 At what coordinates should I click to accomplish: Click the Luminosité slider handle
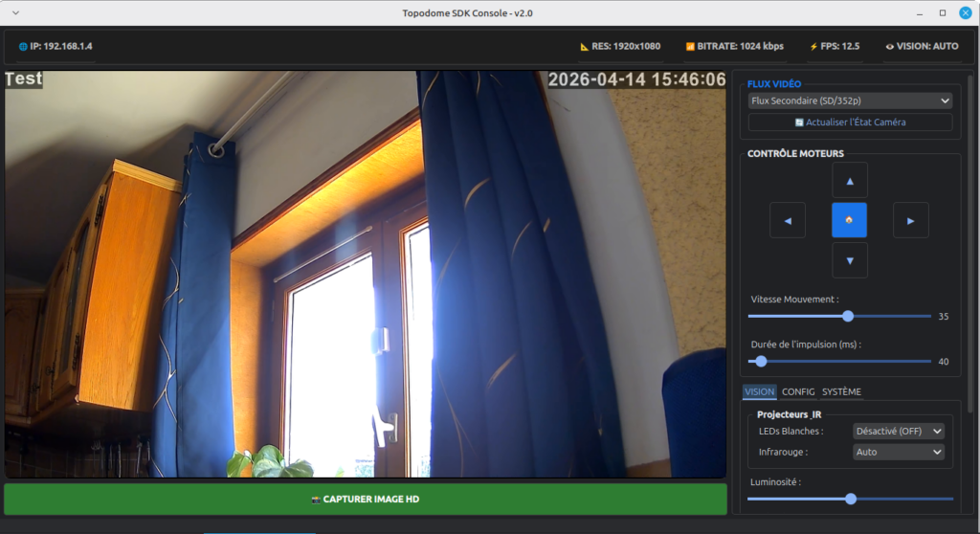(851, 499)
